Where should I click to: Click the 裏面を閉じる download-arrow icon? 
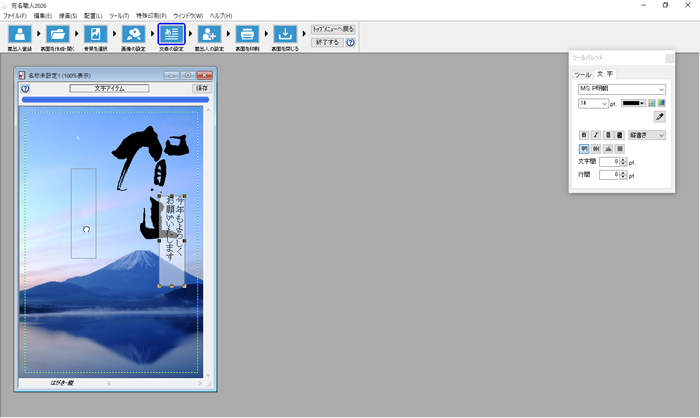[x=285, y=36]
